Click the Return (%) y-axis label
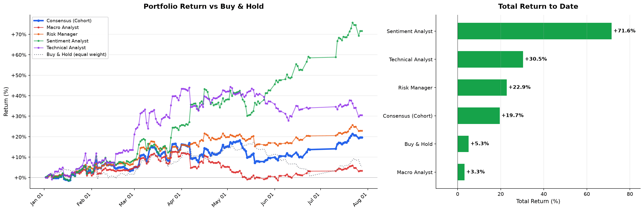This screenshot has width=644, height=212. [x=6, y=101]
